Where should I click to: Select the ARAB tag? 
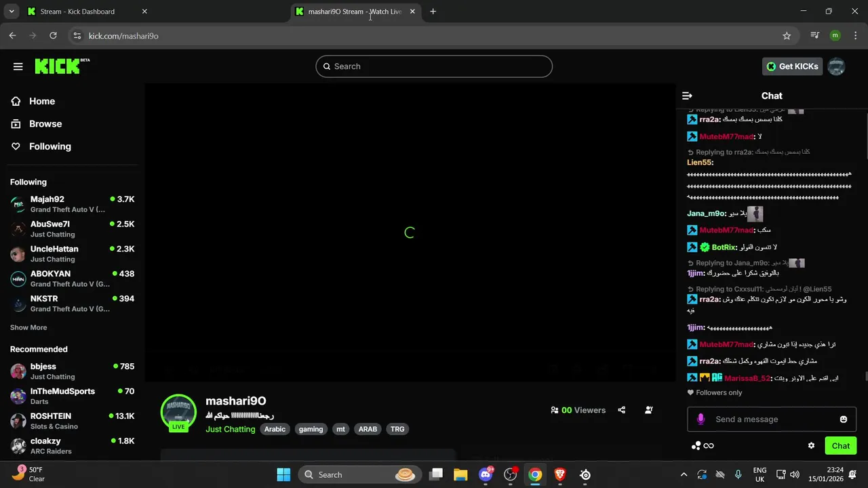pos(368,429)
